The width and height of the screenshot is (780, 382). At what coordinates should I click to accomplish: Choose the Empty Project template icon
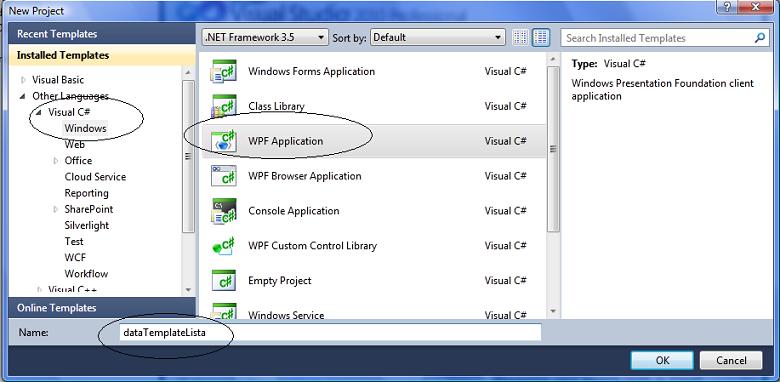click(223, 281)
